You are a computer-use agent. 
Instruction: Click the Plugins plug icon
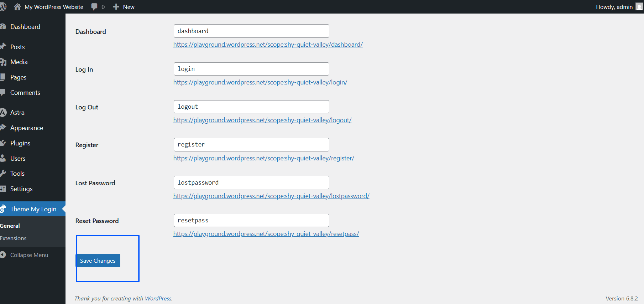pos(3,143)
